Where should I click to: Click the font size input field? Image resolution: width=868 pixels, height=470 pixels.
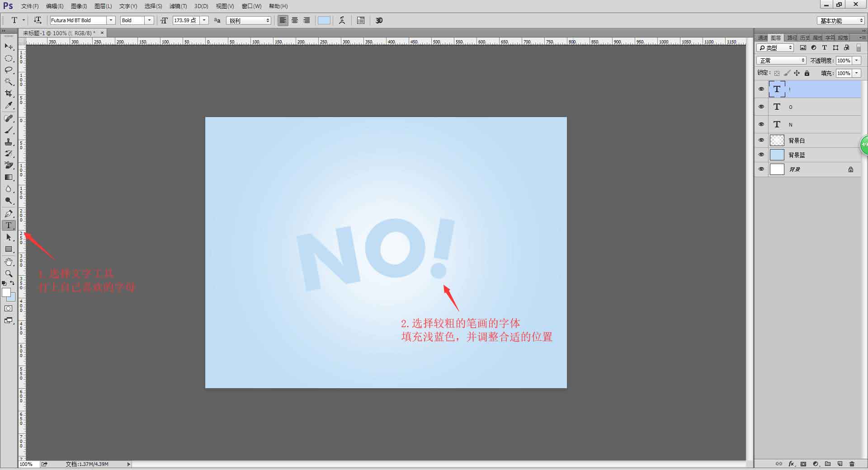(x=186, y=20)
